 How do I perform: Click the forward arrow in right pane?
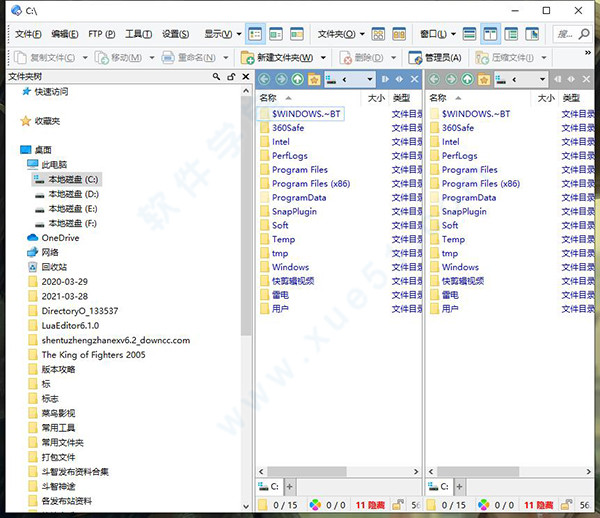452,79
